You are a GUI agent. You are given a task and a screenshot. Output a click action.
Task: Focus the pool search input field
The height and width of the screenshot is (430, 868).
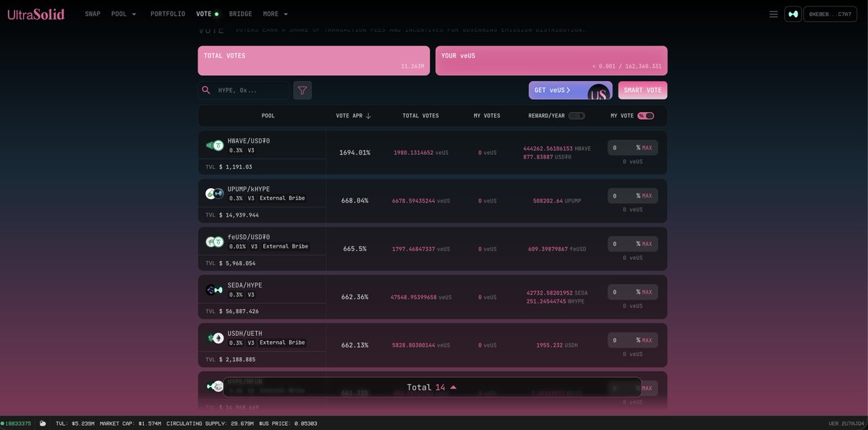[x=250, y=90]
